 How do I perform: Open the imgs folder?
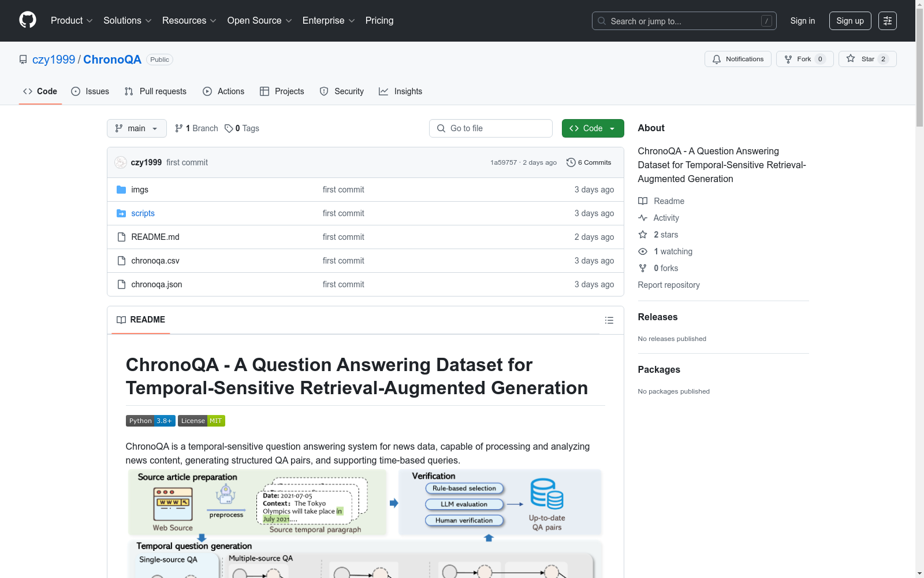140,190
